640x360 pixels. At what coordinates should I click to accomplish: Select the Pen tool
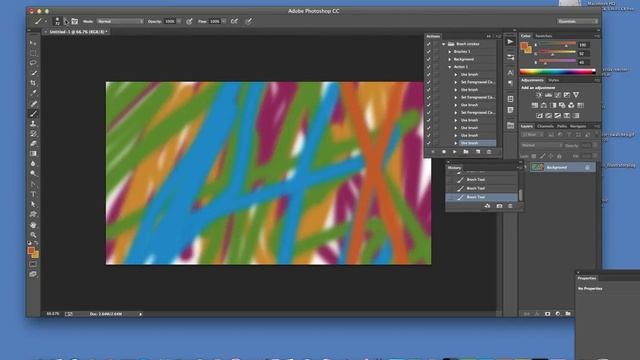pos(33,184)
